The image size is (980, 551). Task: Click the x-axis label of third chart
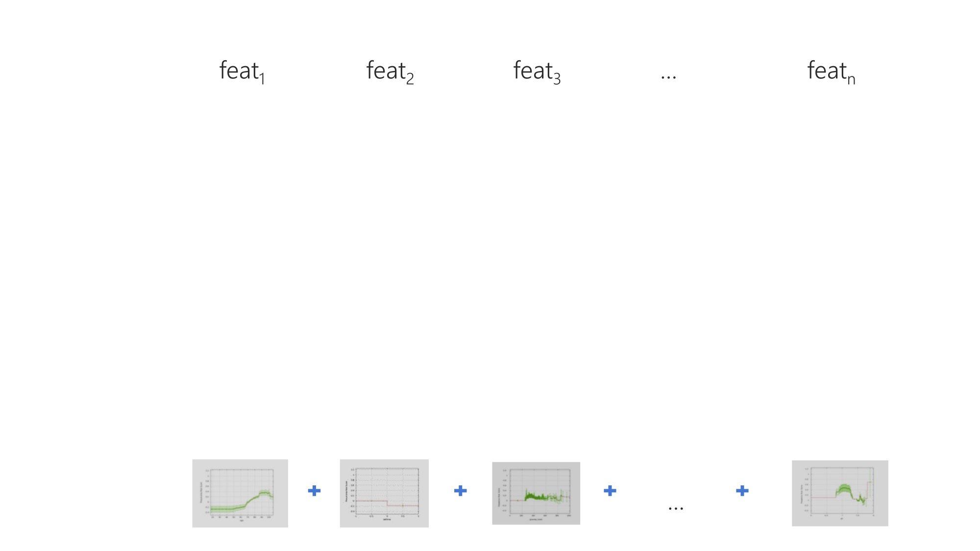[x=536, y=519]
